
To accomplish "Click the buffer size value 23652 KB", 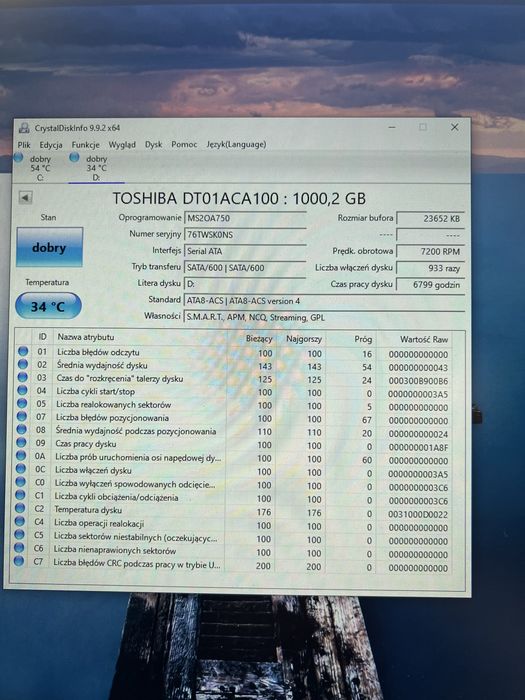I will 430,219.
